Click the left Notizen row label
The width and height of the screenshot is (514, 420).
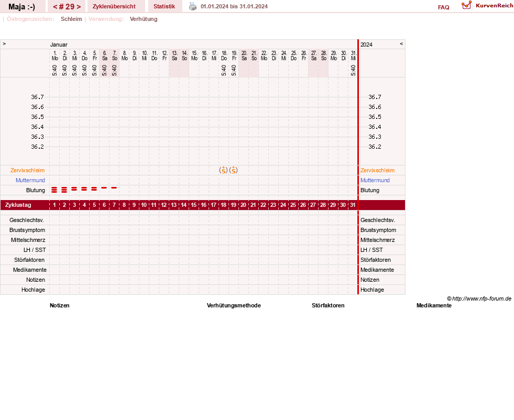pos(36,280)
